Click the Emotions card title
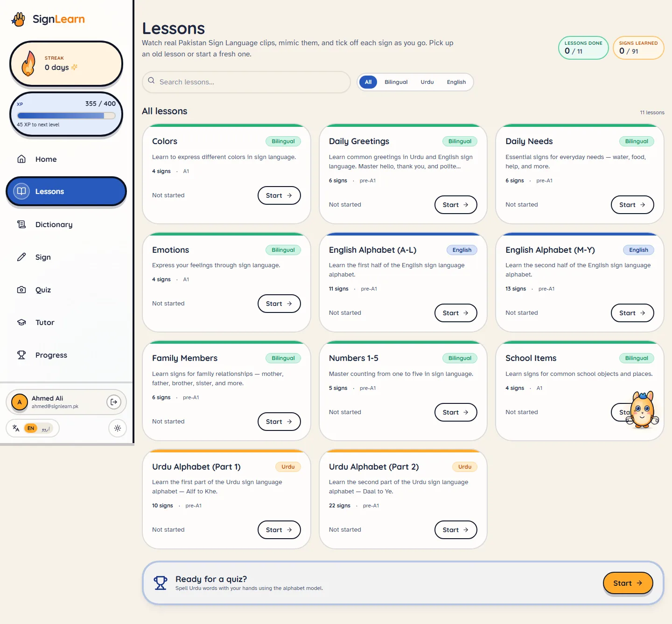Screen dimensions: 672x624 pos(171,250)
